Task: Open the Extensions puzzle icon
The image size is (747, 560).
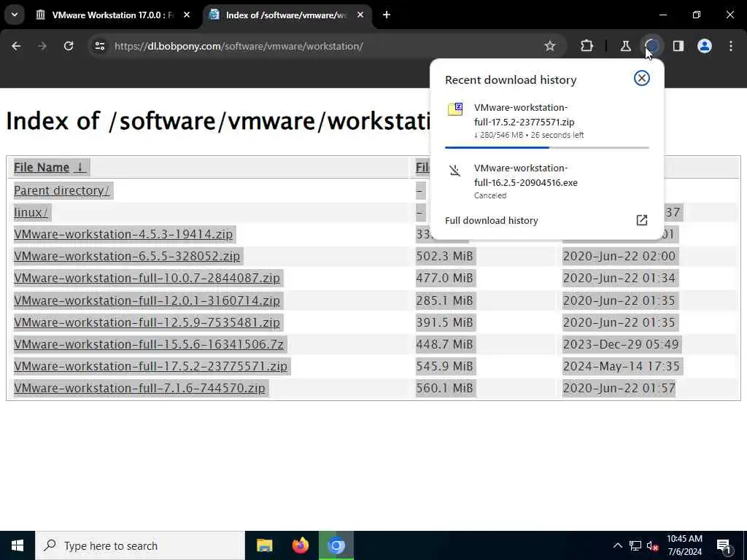Action: (587, 46)
